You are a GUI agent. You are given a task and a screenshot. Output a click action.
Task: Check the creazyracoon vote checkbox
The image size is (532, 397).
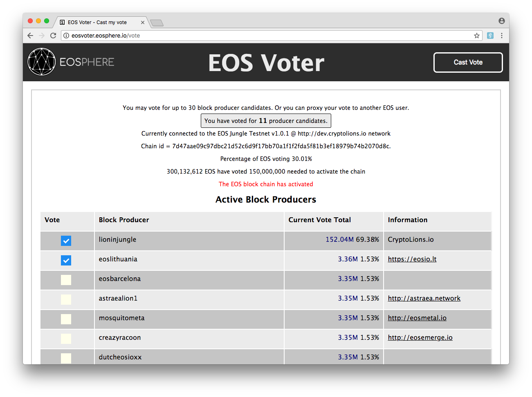(66, 339)
